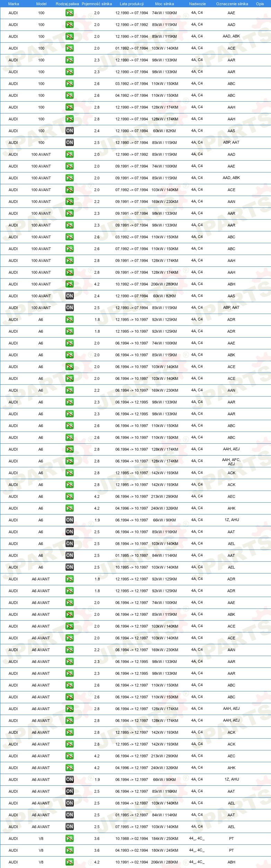Click petrol icon in A6 AAE 74kW row
The height and width of the screenshot is (868, 271).
point(69,343)
